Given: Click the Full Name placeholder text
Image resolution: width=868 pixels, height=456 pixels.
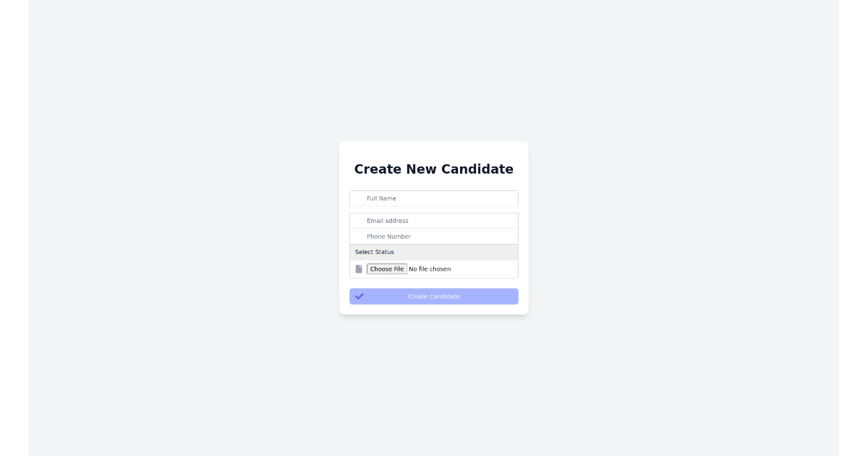Looking at the screenshot, I should (x=381, y=198).
